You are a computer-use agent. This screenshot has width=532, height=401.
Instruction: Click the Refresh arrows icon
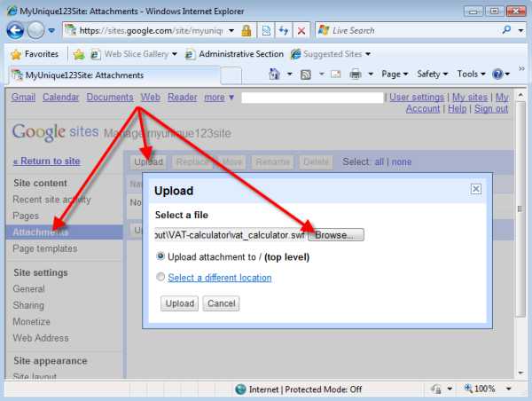(284, 31)
